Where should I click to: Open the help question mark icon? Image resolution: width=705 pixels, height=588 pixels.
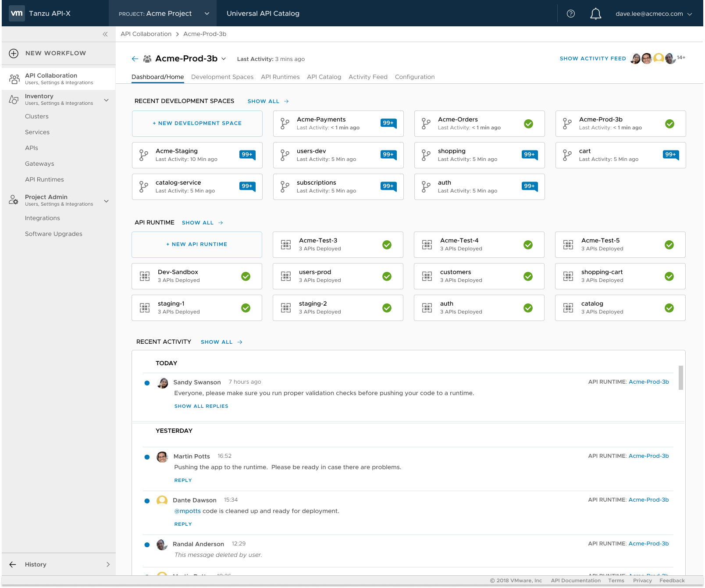point(570,14)
